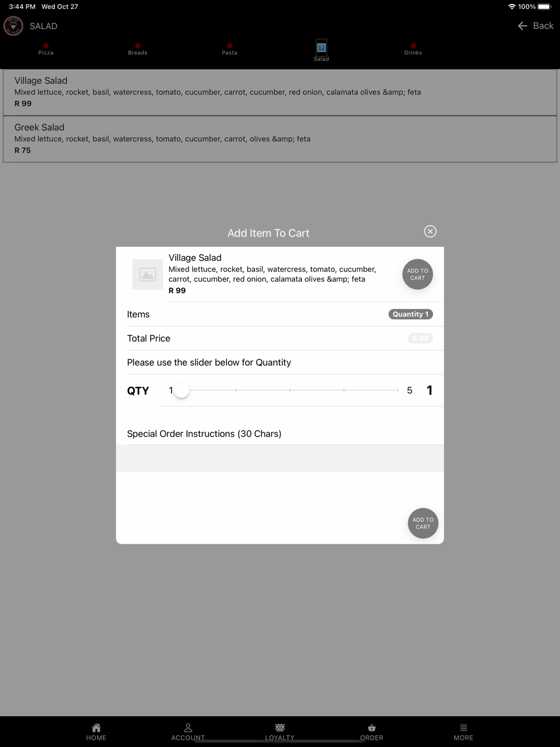The height and width of the screenshot is (747, 560).
Task: Open the Order basket icon
Action: 372,728
